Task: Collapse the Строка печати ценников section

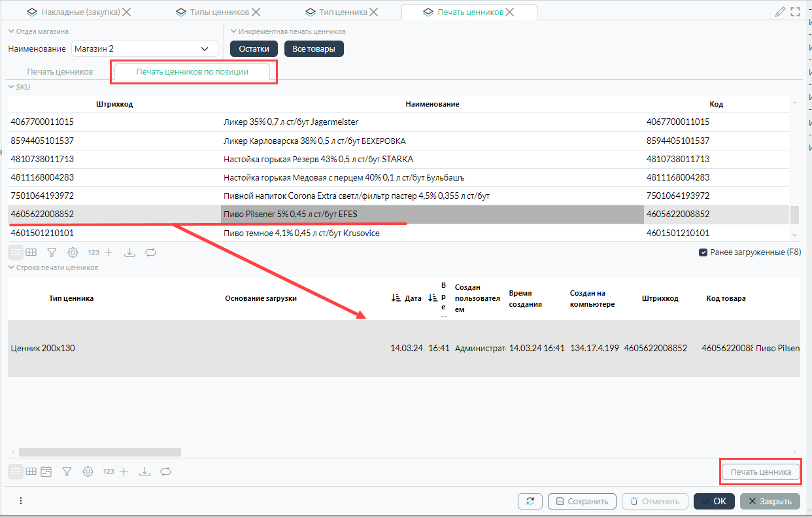Action: click(x=11, y=268)
